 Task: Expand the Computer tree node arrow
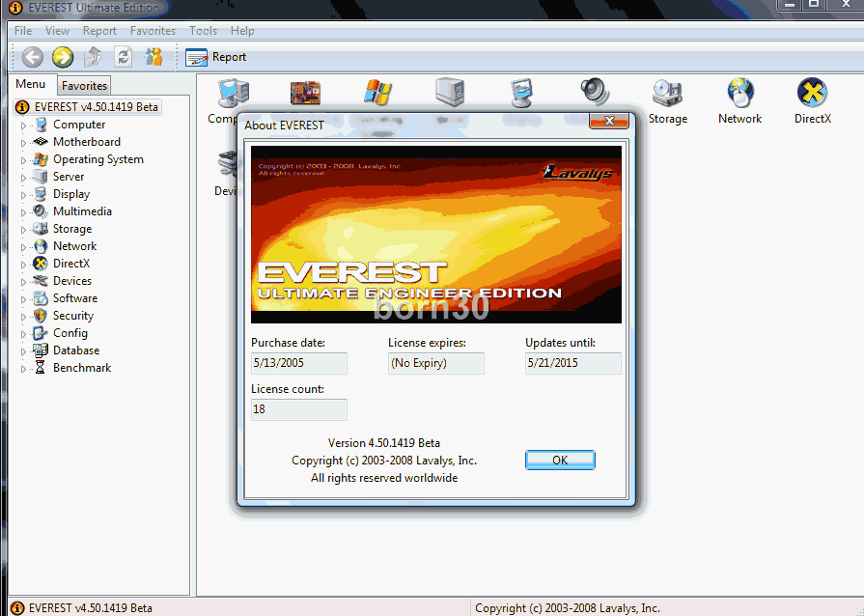(23, 126)
